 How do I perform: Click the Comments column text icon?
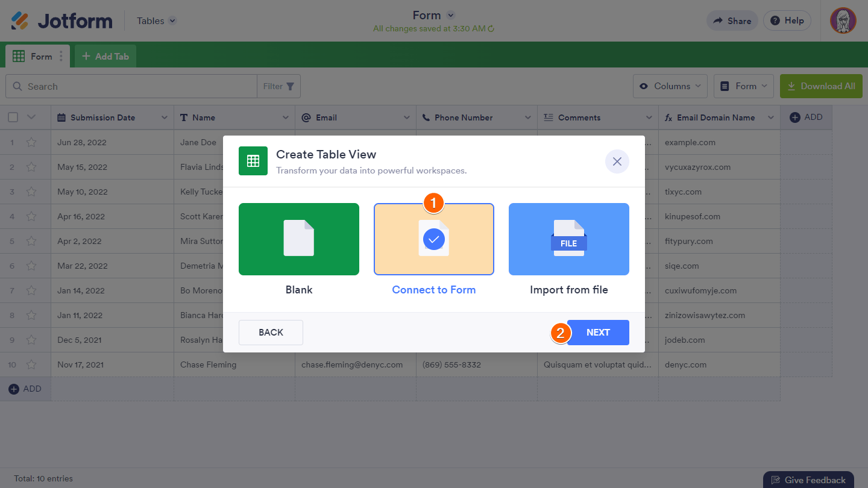coord(549,117)
